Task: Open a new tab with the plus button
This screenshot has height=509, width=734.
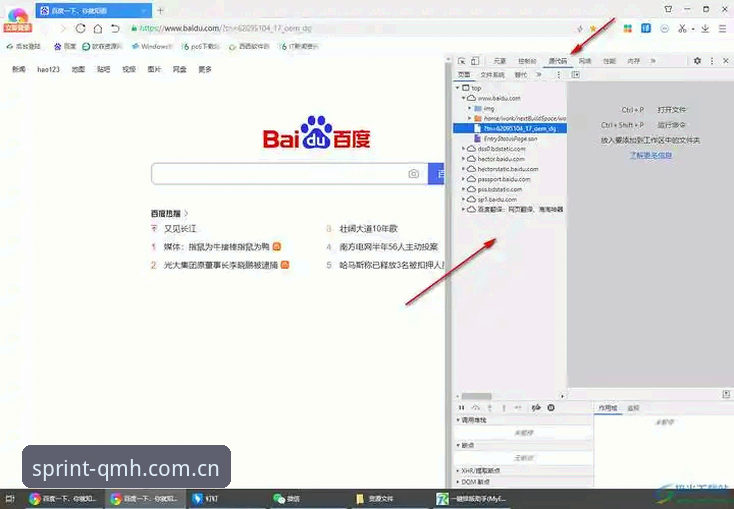Action: point(160,10)
